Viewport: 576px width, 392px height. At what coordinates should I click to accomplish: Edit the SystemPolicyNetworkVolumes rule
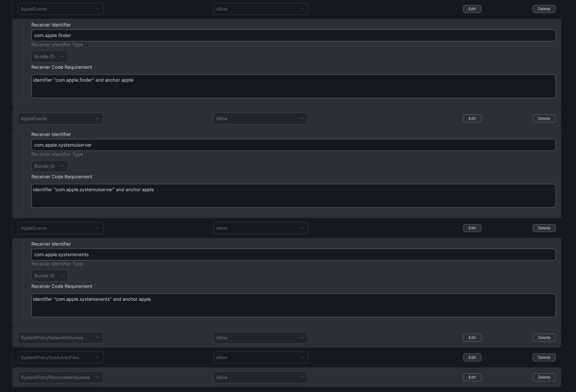(x=472, y=338)
